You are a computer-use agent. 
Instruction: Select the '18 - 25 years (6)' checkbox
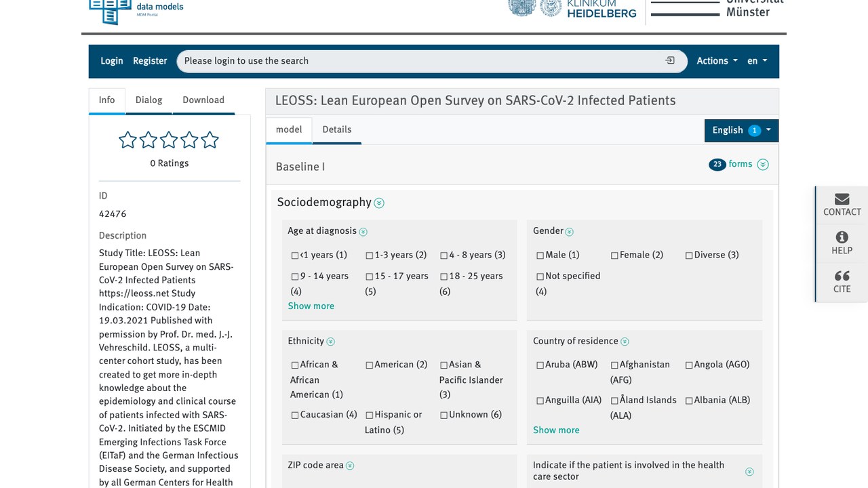pos(444,277)
